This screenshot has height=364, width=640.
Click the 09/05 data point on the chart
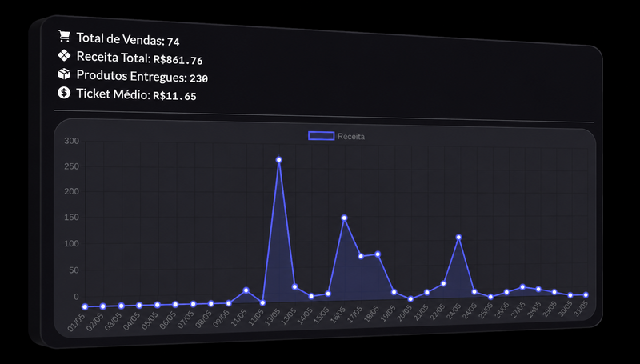(229, 303)
